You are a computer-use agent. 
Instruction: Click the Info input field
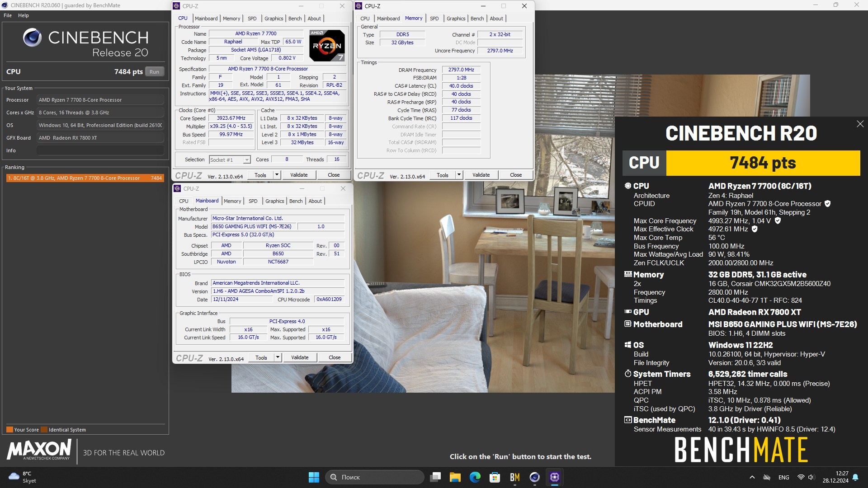pos(100,150)
